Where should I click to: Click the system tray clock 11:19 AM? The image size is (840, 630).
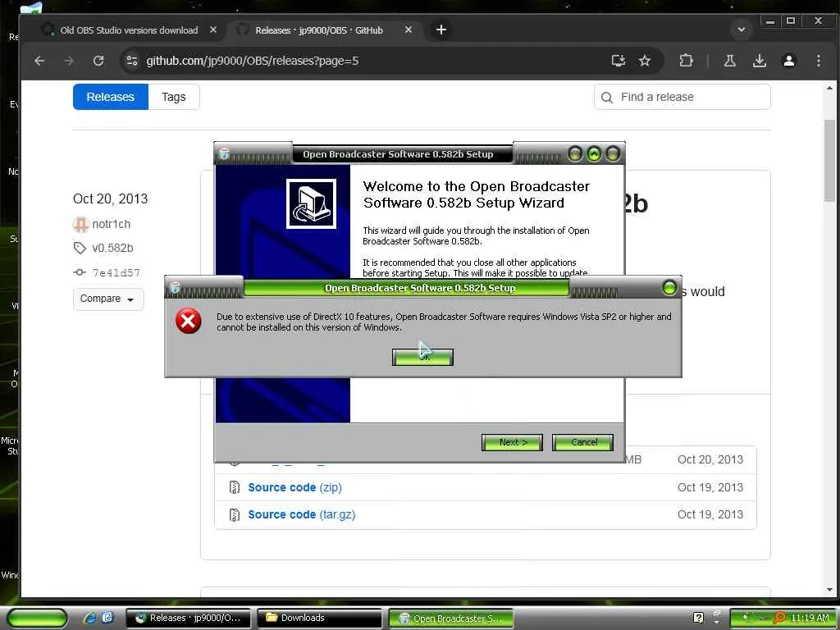coord(810,619)
